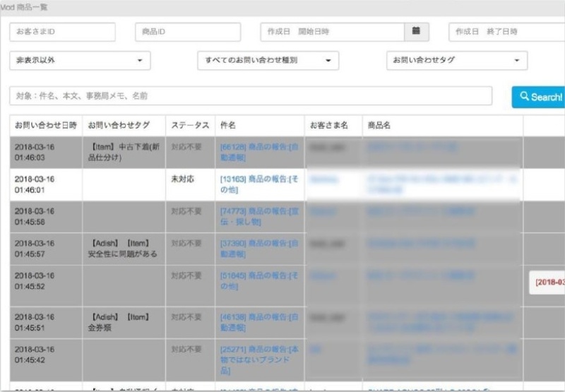Screen dimensions: 565x392
Task: Open the calendar date picker icon
Action: (x=416, y=32)
